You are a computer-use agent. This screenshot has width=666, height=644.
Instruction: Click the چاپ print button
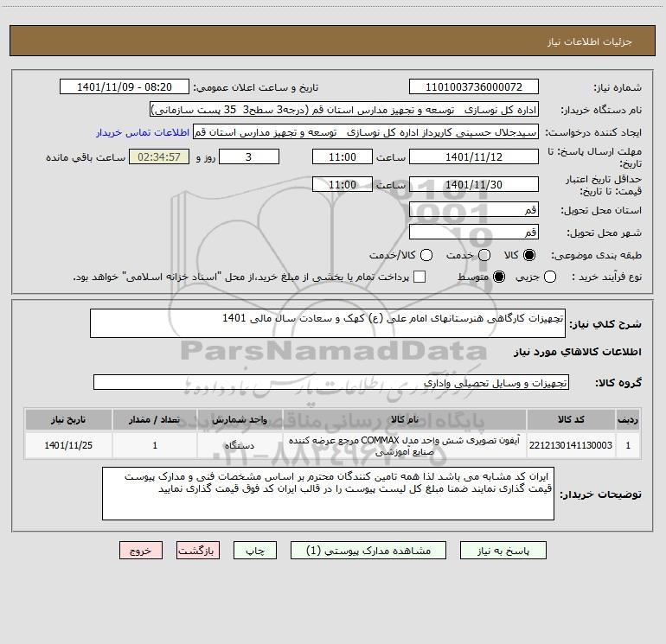255,551
